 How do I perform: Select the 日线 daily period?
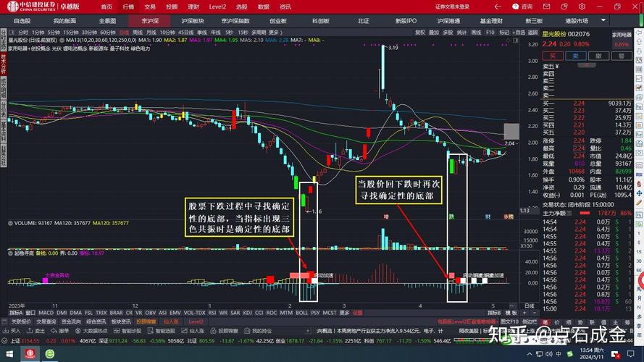(x=124, y=33)
